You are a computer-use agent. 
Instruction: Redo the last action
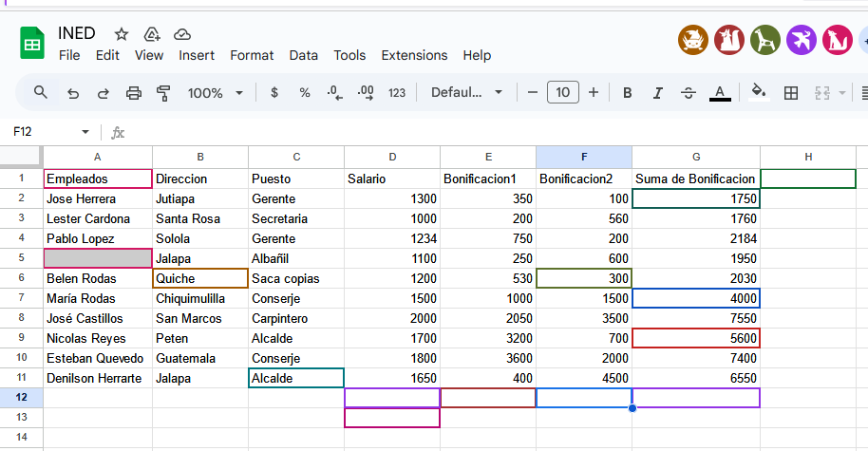(103, 93)
